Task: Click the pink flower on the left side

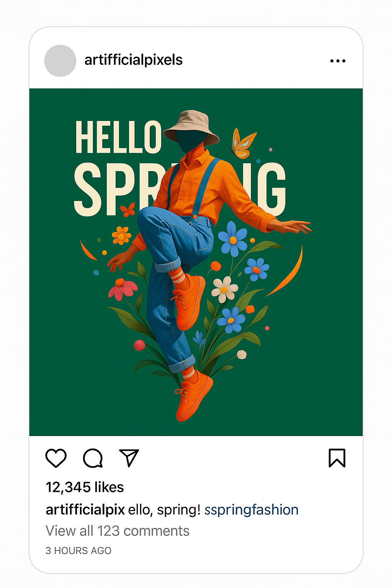Action: click(x=122, y=289)
